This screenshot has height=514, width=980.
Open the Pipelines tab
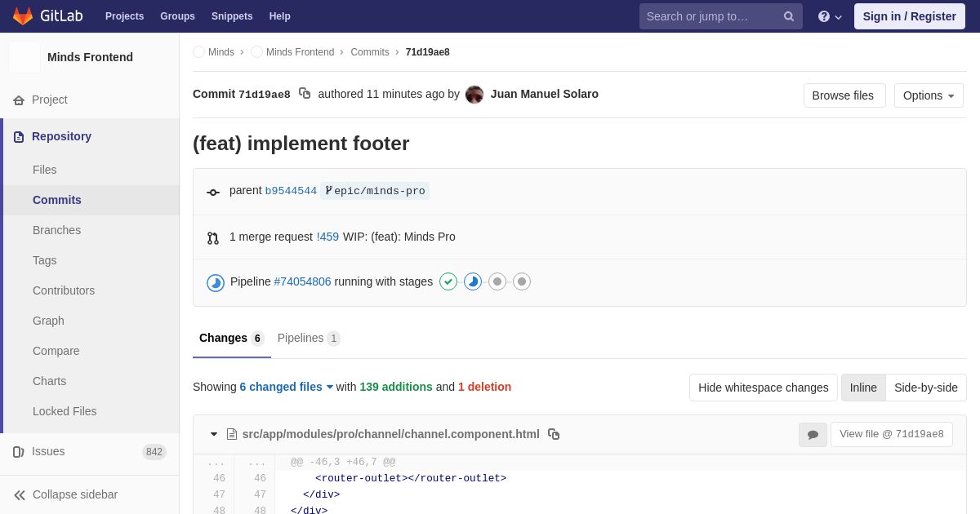tap(309, 338)
